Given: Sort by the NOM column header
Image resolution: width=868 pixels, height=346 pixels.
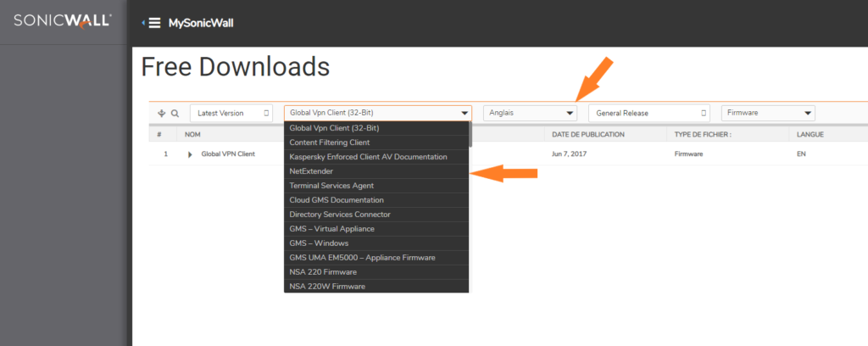Looking at the screenshot, I should [192, 134].
